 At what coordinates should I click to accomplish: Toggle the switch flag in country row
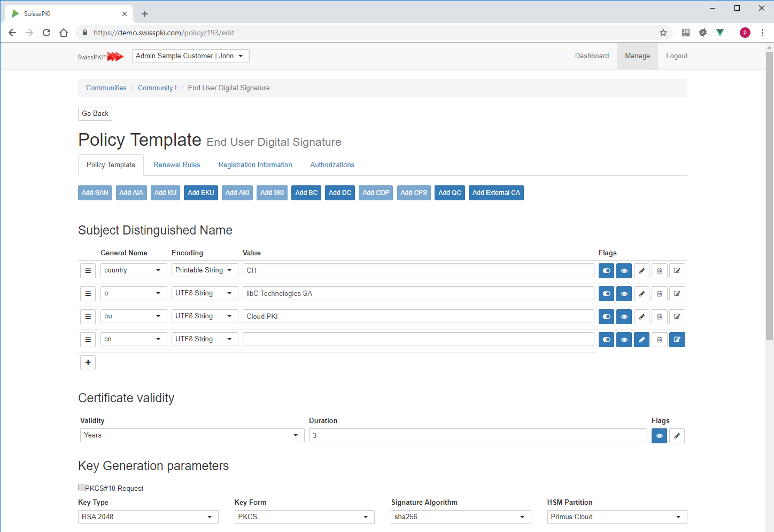tap(606, 271)
